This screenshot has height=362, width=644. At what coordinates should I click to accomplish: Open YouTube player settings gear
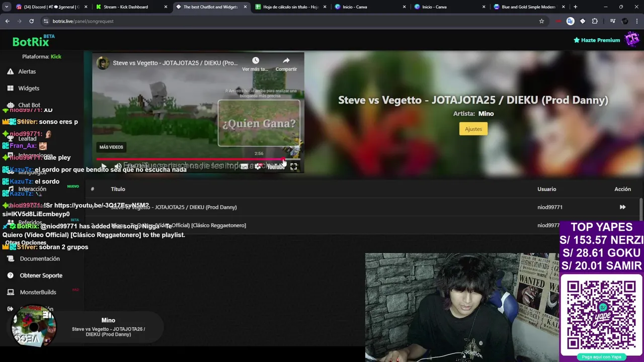click(258, 166)
